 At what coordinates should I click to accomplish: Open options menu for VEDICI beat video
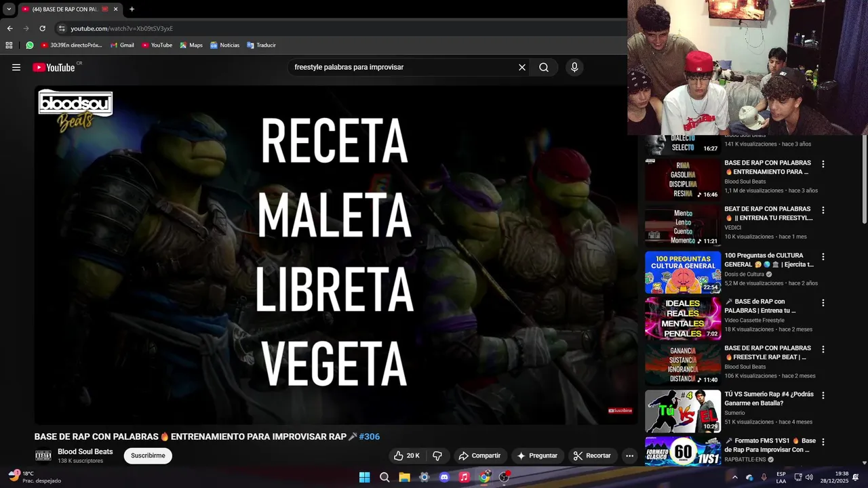point(823,210)
